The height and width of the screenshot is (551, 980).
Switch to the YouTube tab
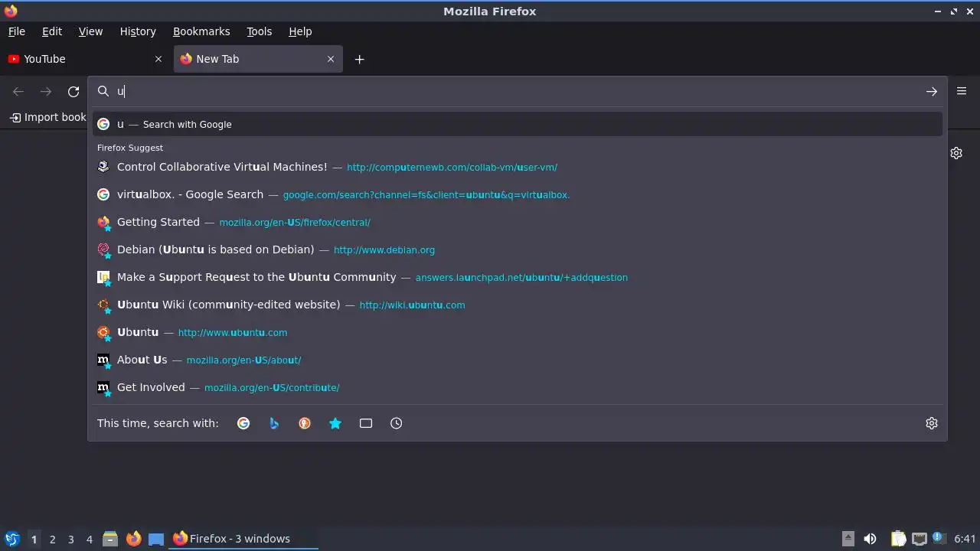86,59
